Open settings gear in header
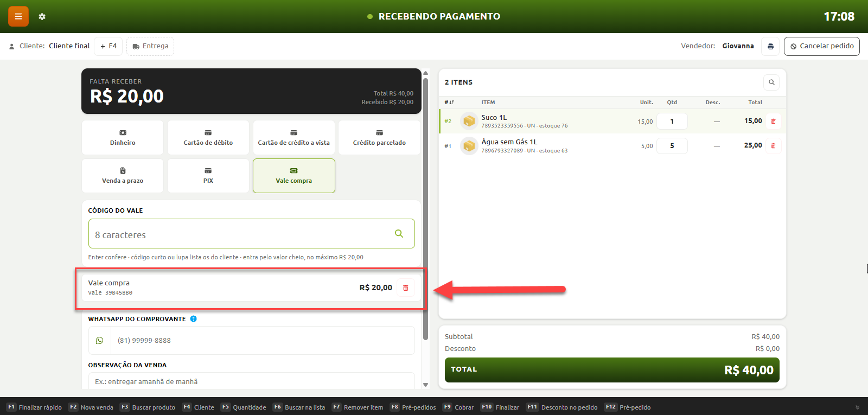Viewport: 868px width, 415px height. [42, 17]
